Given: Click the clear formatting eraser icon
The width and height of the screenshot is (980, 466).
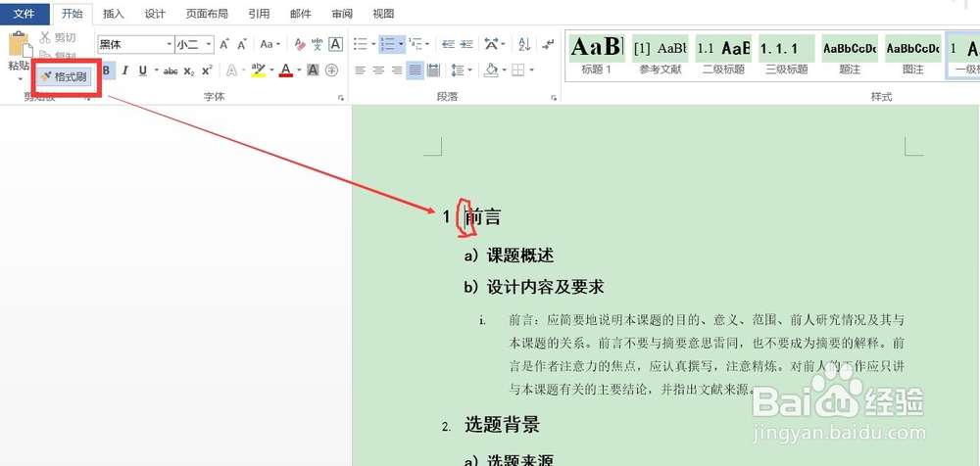Looking at the screenshot, I should [300, 44].
